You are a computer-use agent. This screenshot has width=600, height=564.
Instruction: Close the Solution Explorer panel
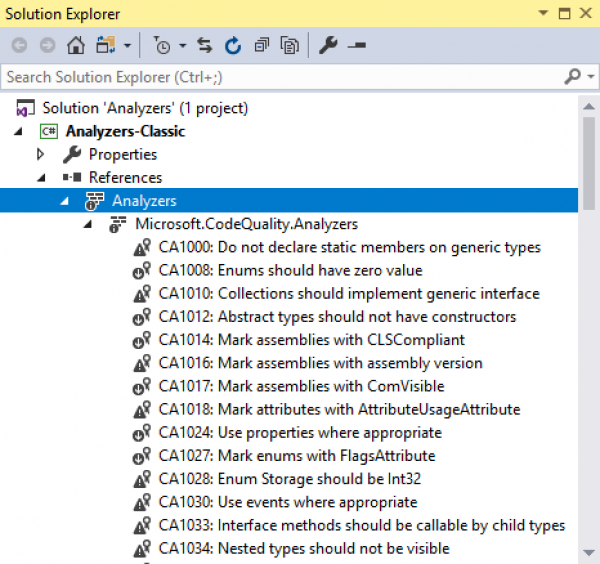coord(586,13)
